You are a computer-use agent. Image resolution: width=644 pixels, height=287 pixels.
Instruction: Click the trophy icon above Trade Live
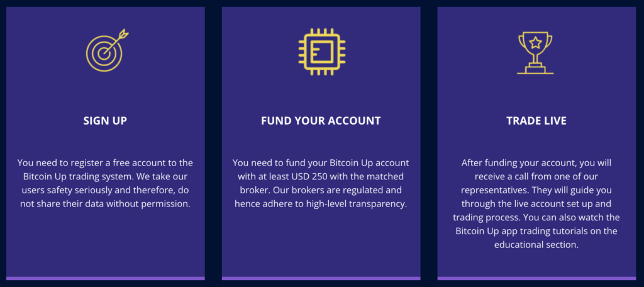[x=535, y=53]
